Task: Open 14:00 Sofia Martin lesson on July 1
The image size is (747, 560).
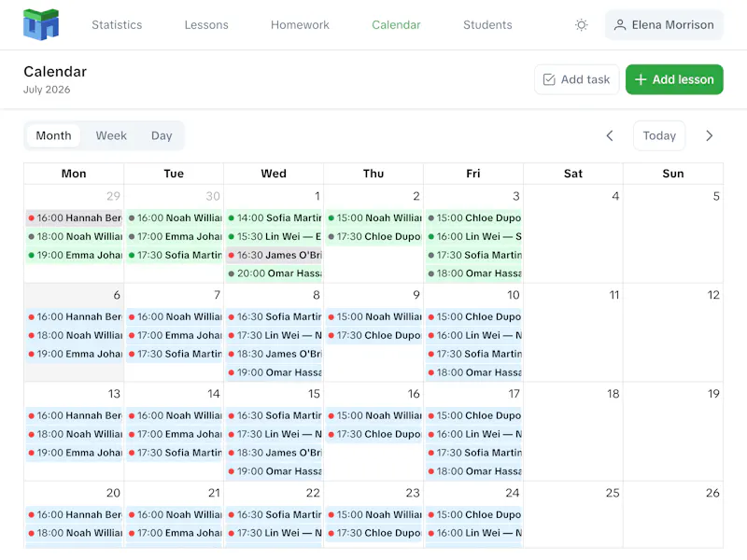Action: 275,218
